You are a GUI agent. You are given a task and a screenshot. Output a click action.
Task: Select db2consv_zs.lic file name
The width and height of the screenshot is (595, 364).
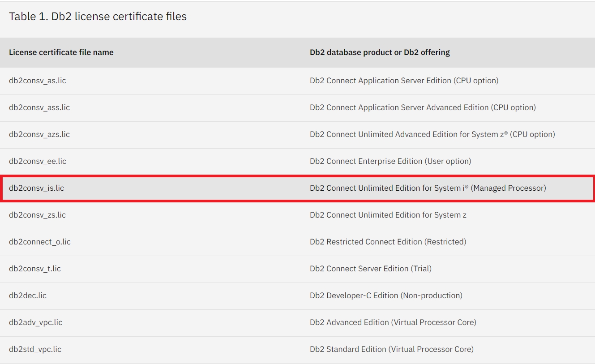(38, 215)
